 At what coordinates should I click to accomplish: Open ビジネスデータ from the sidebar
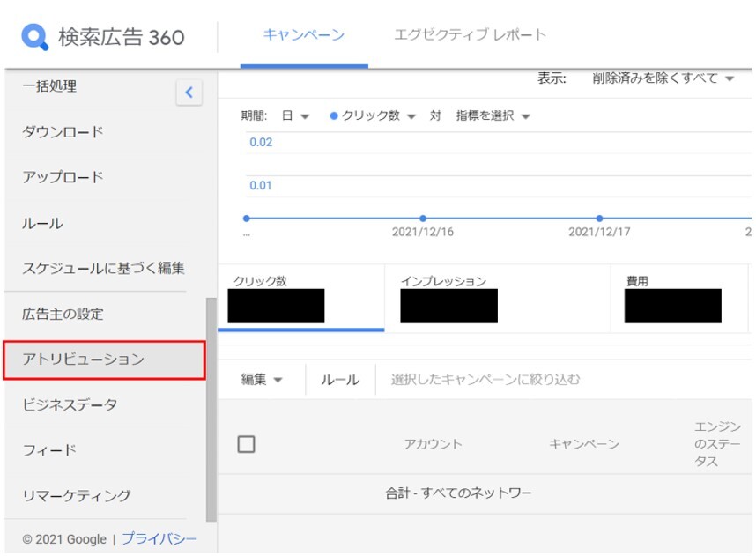[70, 404]
